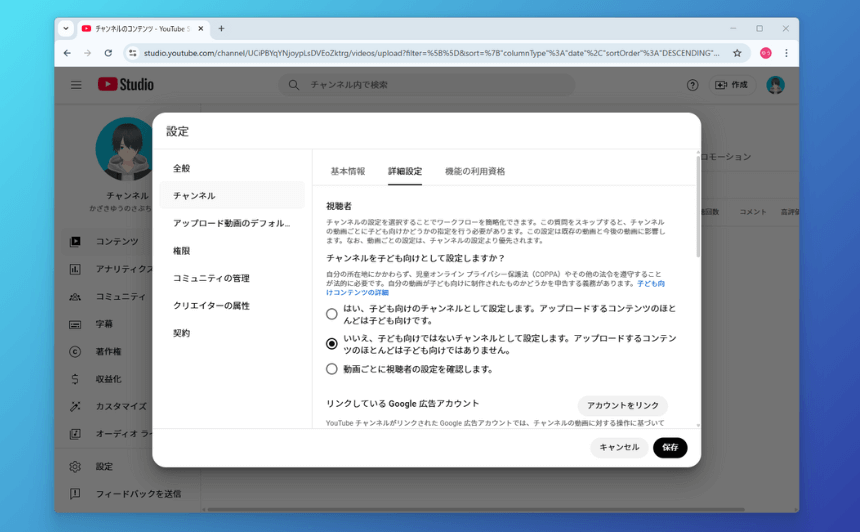Click the コメント column header behind dialog
The height and width of the screenshot is (532, 860).
pyautogui.click(x=752, y=212)
